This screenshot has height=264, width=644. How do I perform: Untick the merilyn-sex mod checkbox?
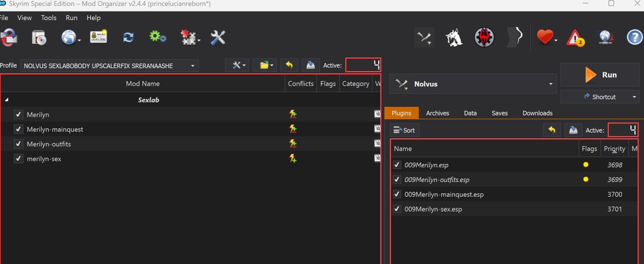(x=18, y=159)
